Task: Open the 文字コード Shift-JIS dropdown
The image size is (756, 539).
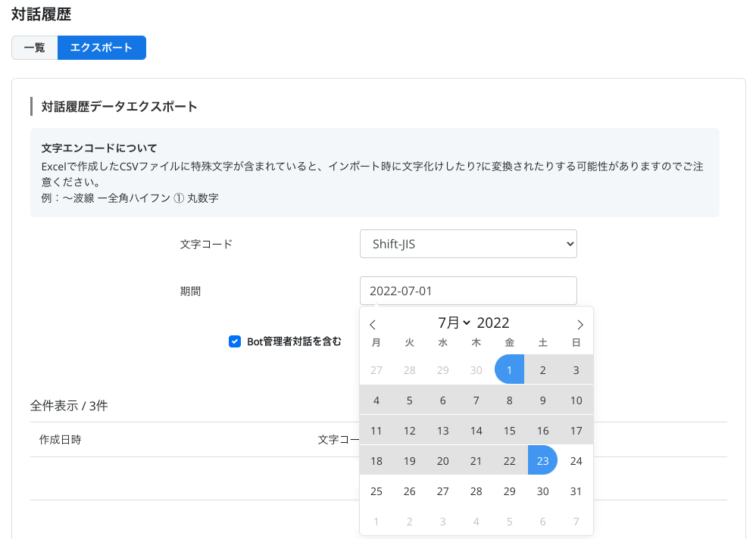Action: coord(468,245)
